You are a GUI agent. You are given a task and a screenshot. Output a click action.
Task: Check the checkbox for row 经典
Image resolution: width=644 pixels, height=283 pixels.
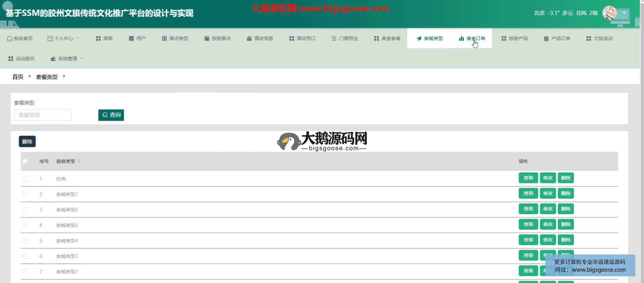[25, 179]
